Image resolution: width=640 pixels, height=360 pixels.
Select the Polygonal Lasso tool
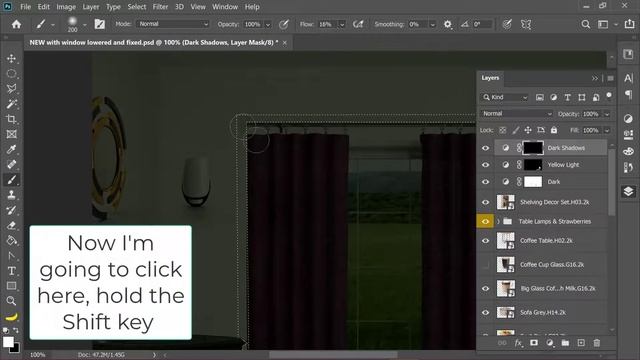[x=11, y=89]
